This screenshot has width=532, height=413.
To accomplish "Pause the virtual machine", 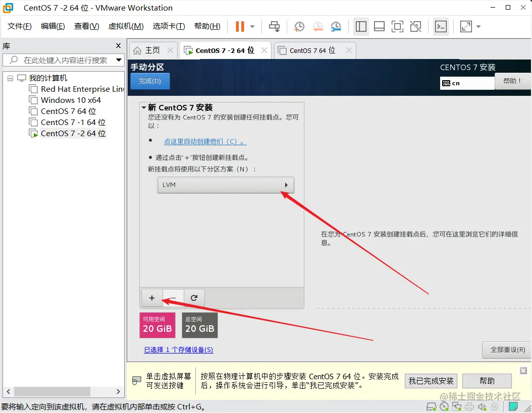I will [240, 26].
